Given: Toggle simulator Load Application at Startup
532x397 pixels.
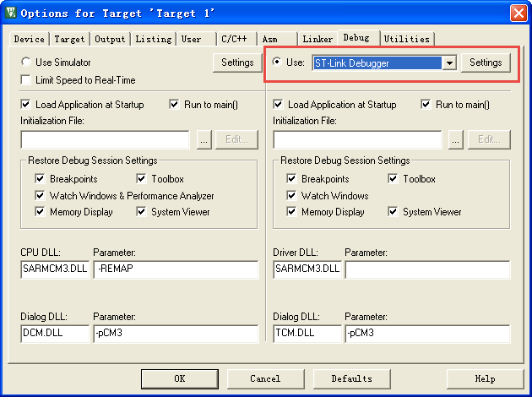Looking at the screenshot, I should [26, 104].
